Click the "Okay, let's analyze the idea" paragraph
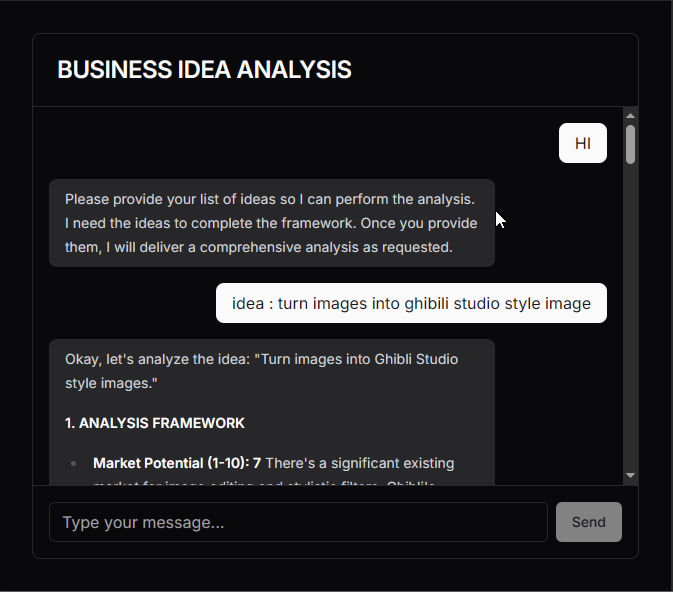Screen dimensions: 673x592 click(x=261, y=371)
